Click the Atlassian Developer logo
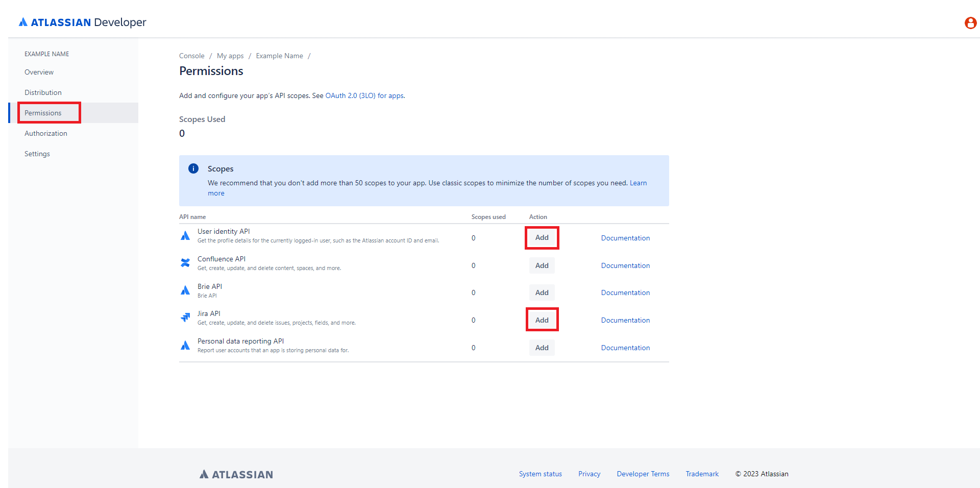This screenshot has height=488, width=980. pyautogui.click(x=82, y=22)
